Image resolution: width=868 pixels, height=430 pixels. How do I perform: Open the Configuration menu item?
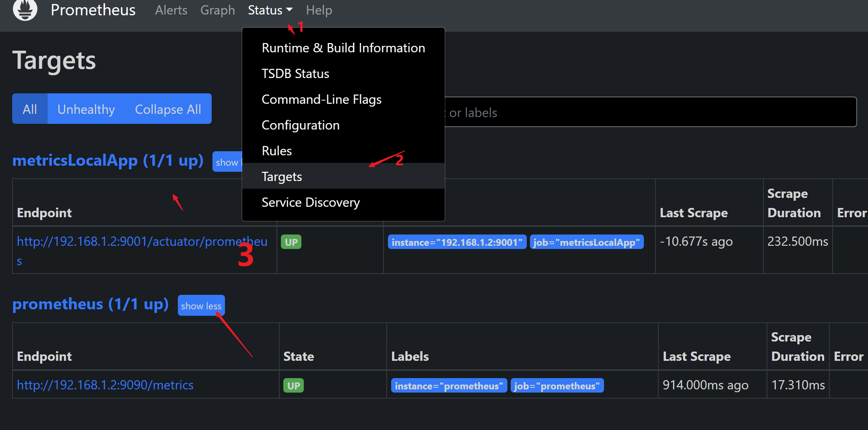point(343,125)
